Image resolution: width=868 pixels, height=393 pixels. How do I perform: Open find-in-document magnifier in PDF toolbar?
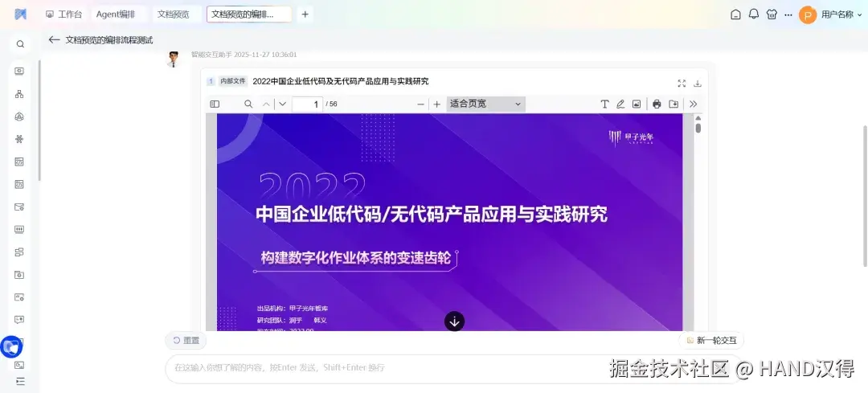[x=248, y=104]
